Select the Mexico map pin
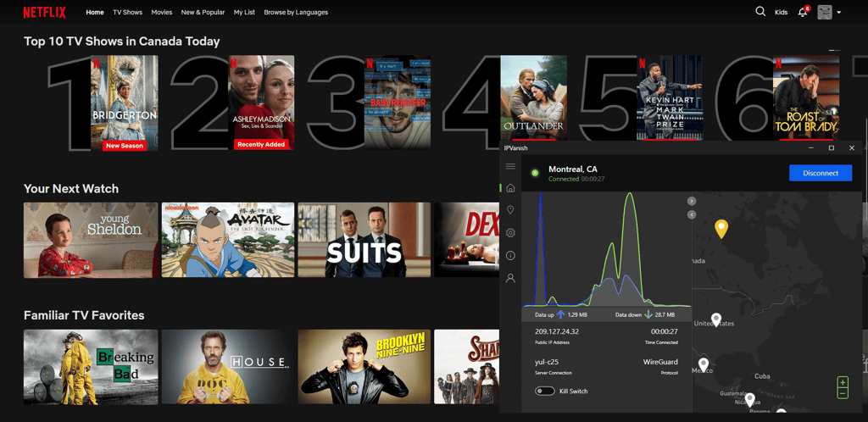This screenshot has height=422, width=868. [703, 365]
